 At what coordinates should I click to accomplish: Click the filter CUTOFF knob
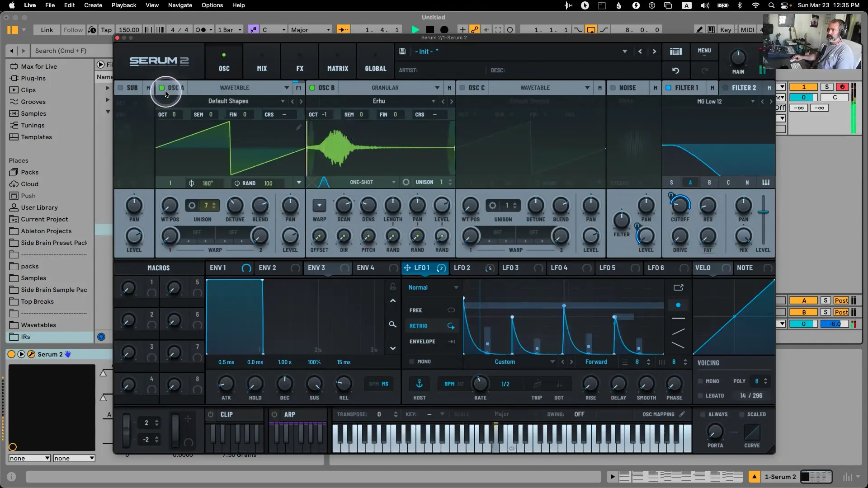(679, 206)
